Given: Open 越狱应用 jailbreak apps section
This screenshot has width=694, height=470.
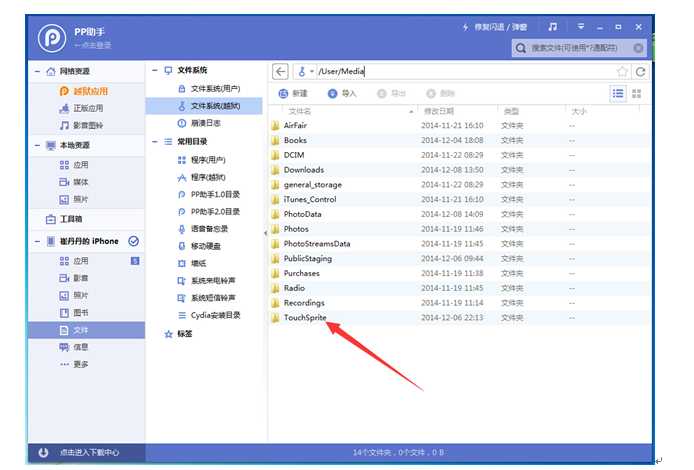Looking at the screenshot, I should [84, 91].
